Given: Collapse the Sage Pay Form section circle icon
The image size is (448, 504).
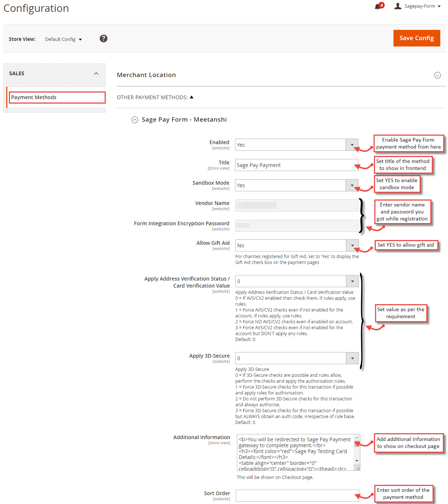Looking at the screenshot, I should pyautogui.click(x=135, y=120).
